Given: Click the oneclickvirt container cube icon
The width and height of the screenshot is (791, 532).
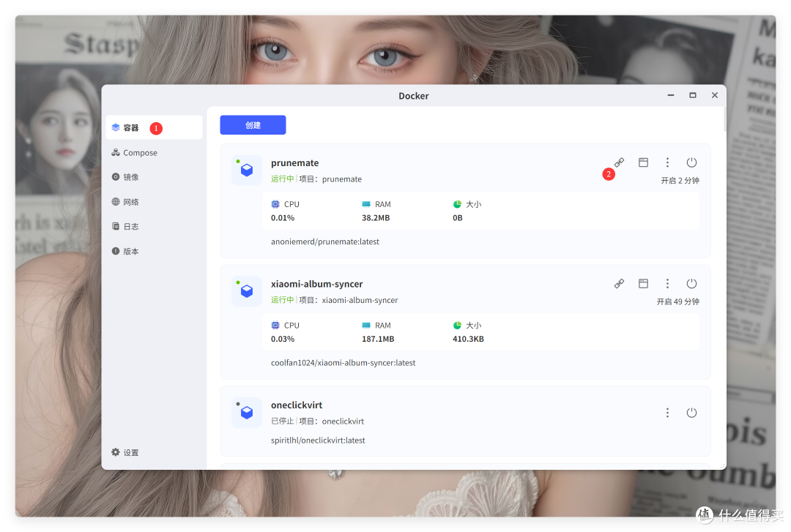Looking at the screenshot, I should coord(247,413).
